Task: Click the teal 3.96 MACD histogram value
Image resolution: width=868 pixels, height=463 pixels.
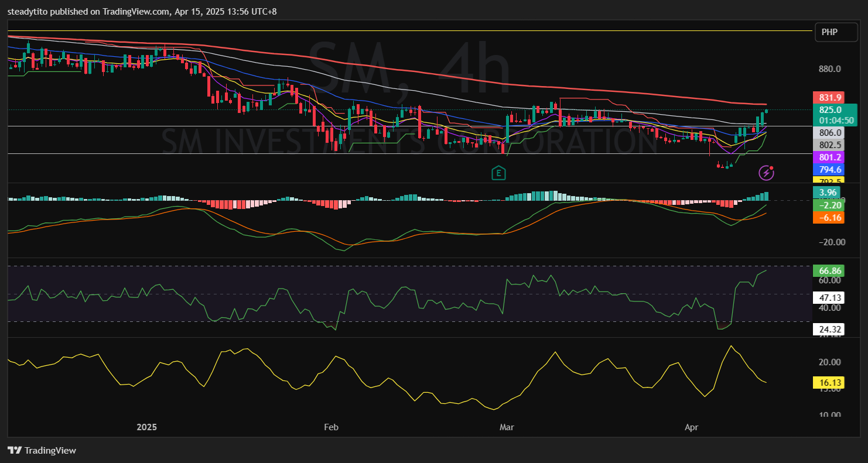Action: 826,193
